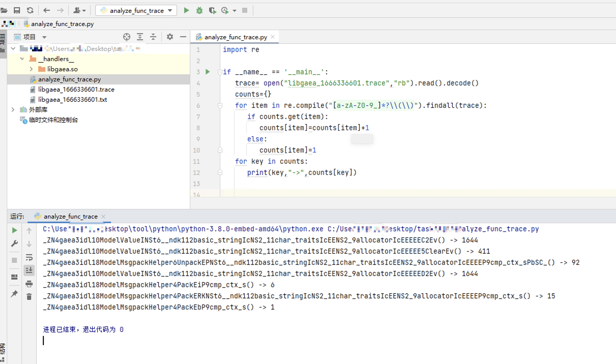Open the analyze_func_trace run configuration dropdown
The height and width of the screenshot is (364, 616).
136,10
